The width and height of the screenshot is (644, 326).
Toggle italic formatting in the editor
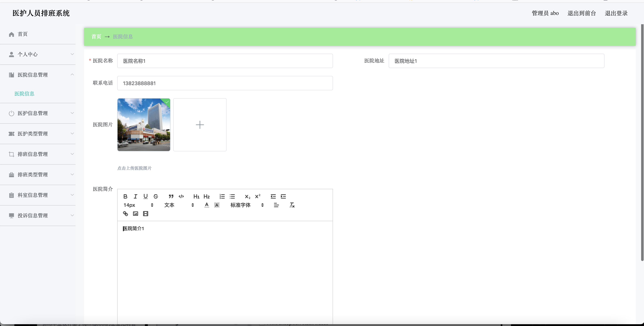136,196
